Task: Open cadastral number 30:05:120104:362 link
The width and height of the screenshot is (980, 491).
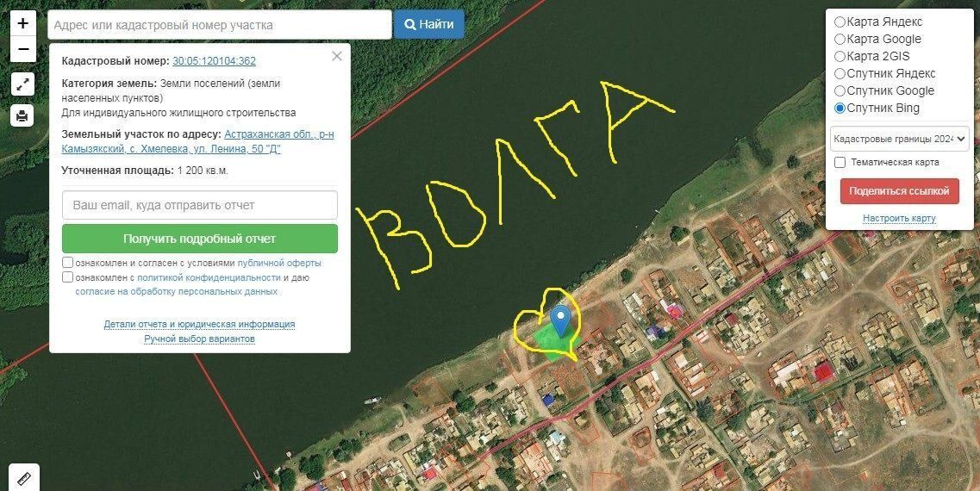Action: (x=214, y=61)
